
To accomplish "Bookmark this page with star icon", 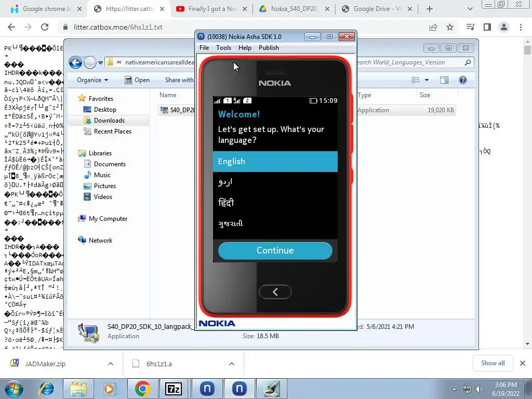I will 450,27.
